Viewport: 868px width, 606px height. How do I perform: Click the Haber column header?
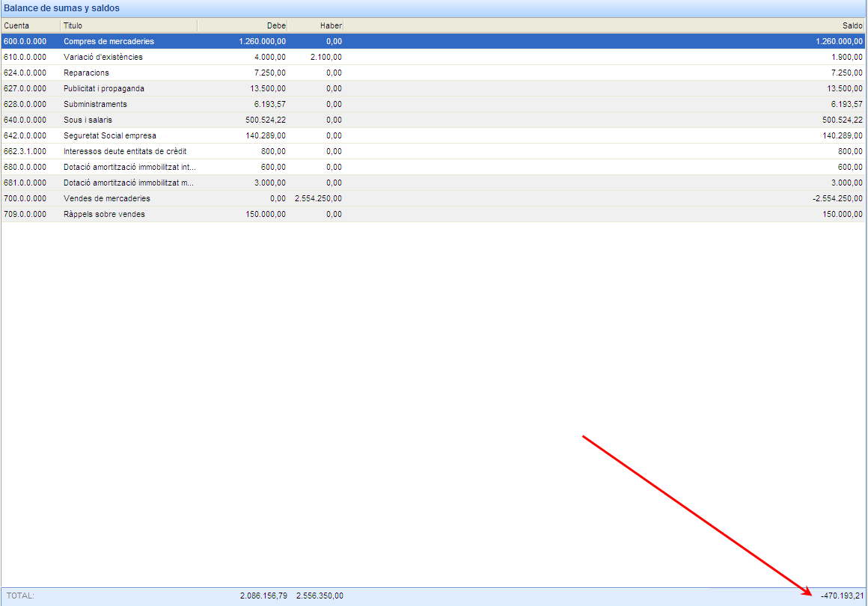[315, 25]
